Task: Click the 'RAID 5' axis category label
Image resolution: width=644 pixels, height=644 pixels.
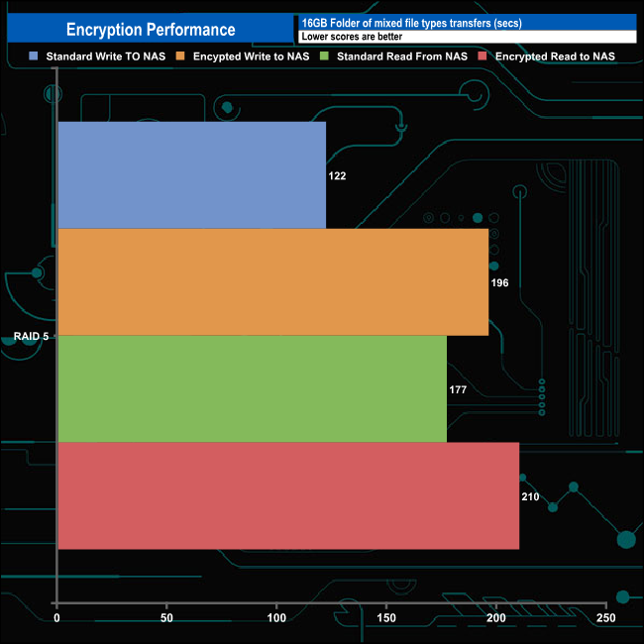Action: 31,337
